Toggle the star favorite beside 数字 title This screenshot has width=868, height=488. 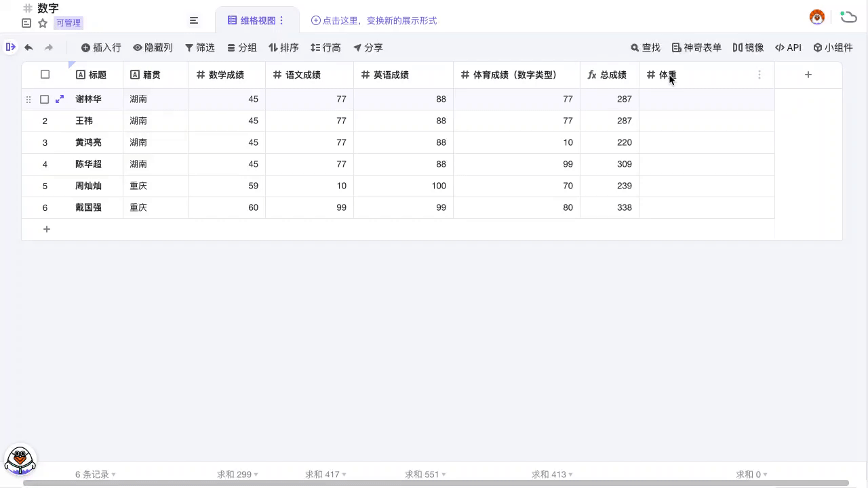42,22
